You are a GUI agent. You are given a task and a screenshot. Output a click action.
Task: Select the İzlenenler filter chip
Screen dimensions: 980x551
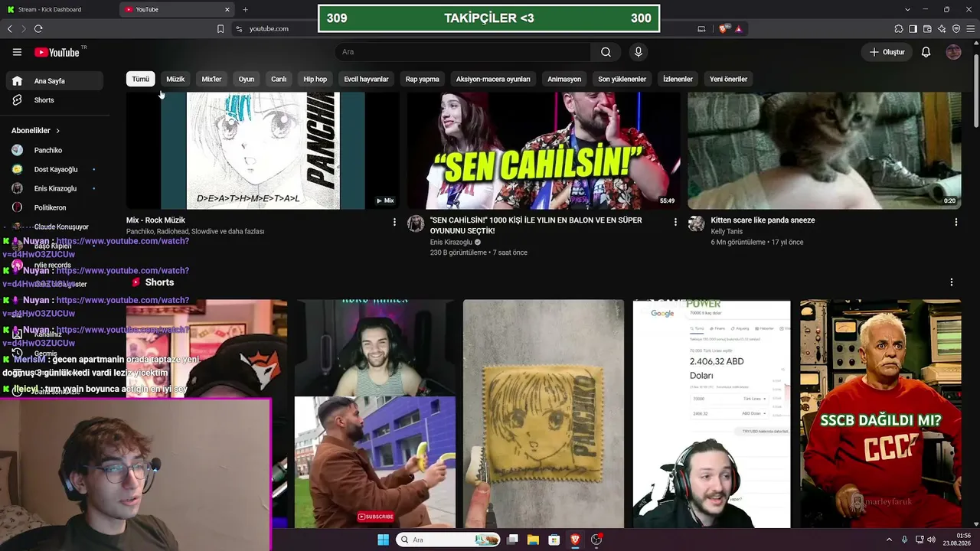pos(678,79)
